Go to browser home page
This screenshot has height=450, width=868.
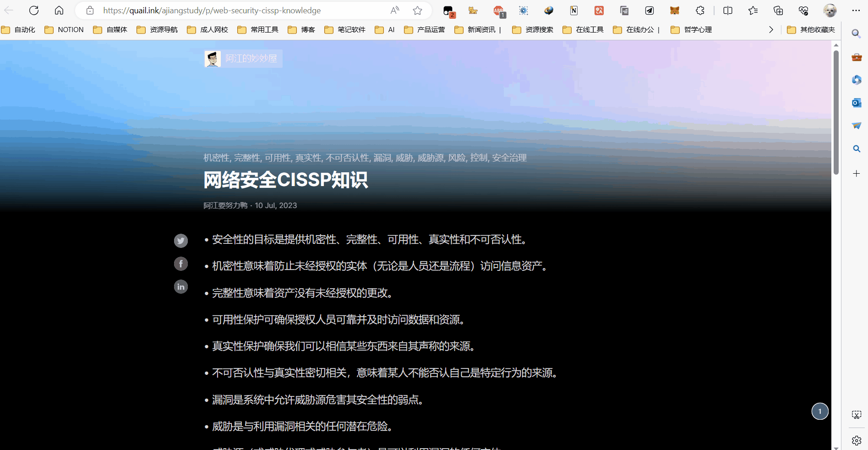click(x=59, y=11)
